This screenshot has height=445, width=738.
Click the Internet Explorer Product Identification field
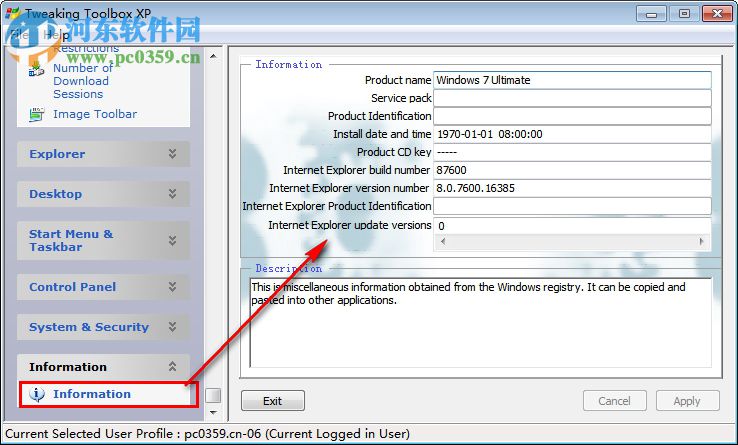tap(572, 206)
